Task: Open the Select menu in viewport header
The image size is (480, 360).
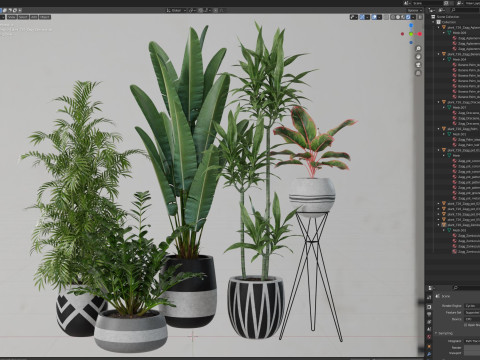Action: (23, 17)
